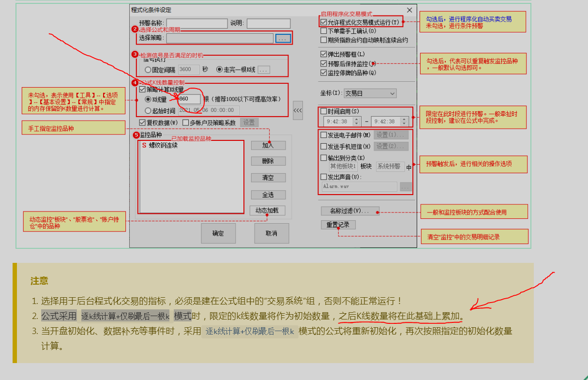Click the 860 K-line count field
The height and width of the screenshot is (380, 588).
coord(189,99)
